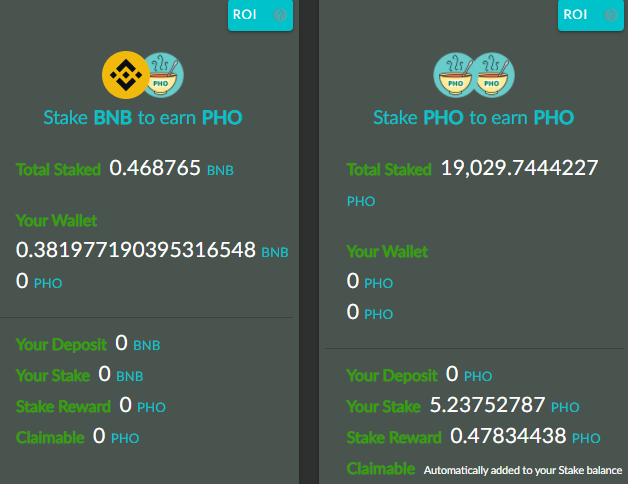Click 'Your Stake' label in the PHO card

pyautogui.click(x=384, y=407)
